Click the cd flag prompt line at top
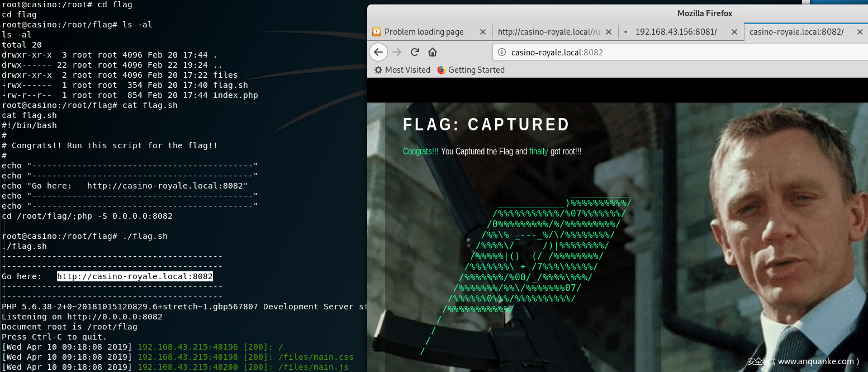This screenshot has height=372, width=868. click(x=67, y=4)
